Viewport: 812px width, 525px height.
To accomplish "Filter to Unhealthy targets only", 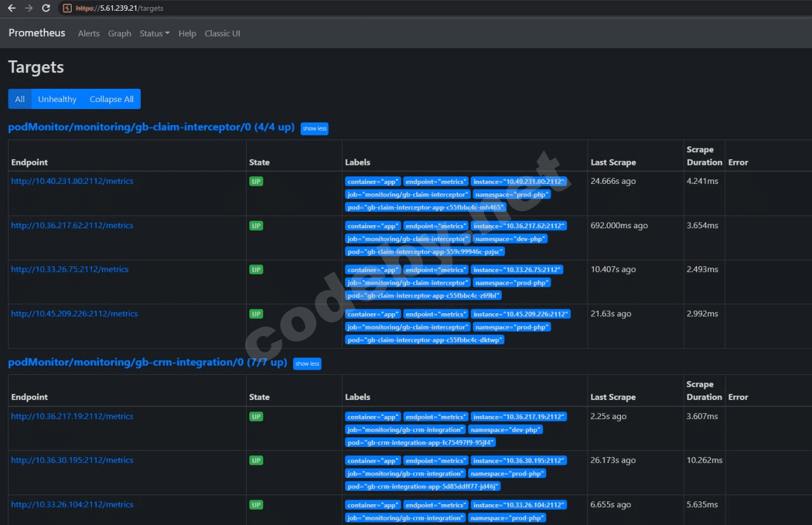I will coord(57,99).
